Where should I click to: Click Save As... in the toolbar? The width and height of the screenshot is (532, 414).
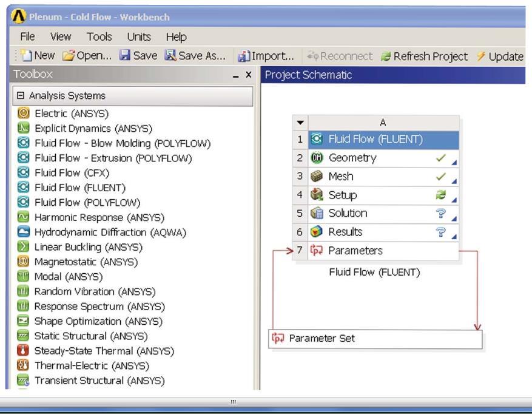pos(195,55)
